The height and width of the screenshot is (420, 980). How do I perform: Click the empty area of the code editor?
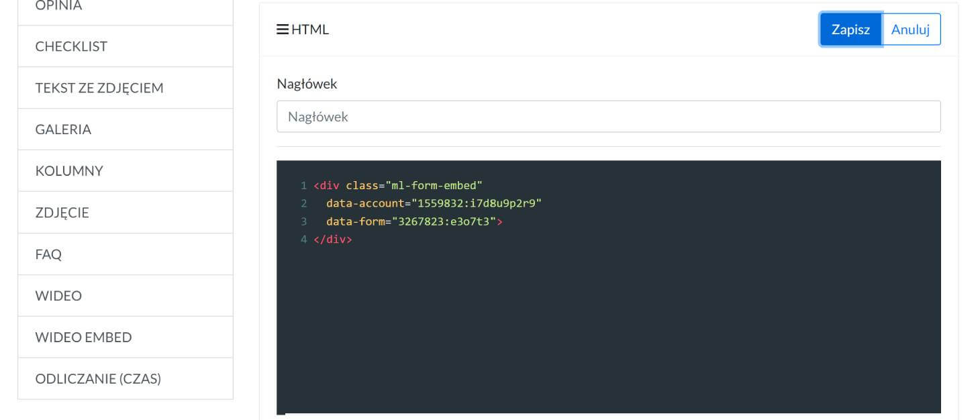coord(608,329)
